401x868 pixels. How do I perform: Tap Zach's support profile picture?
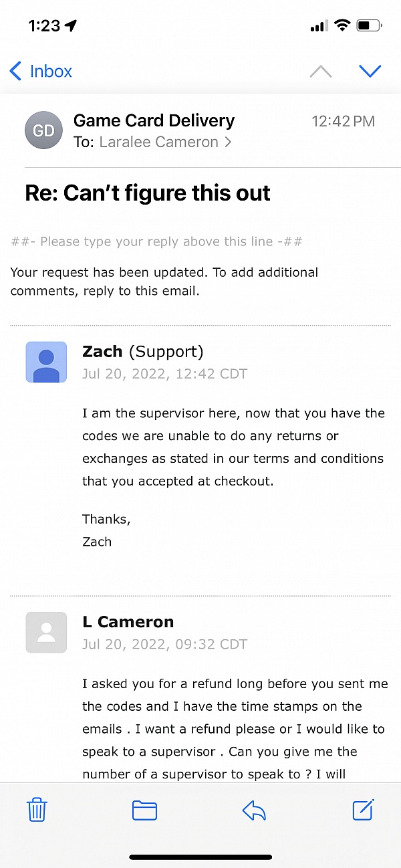[x=46, y=362]
